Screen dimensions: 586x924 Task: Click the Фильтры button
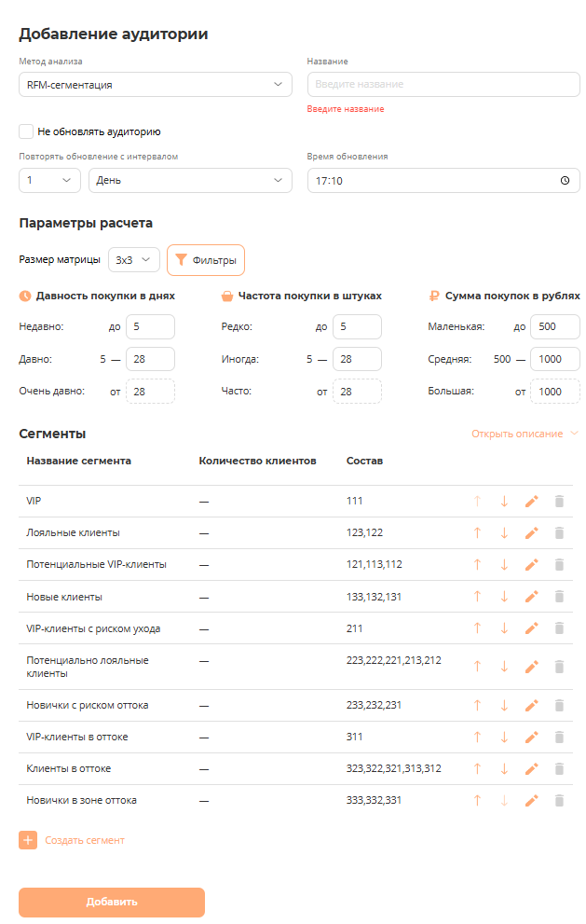(206, 260)
